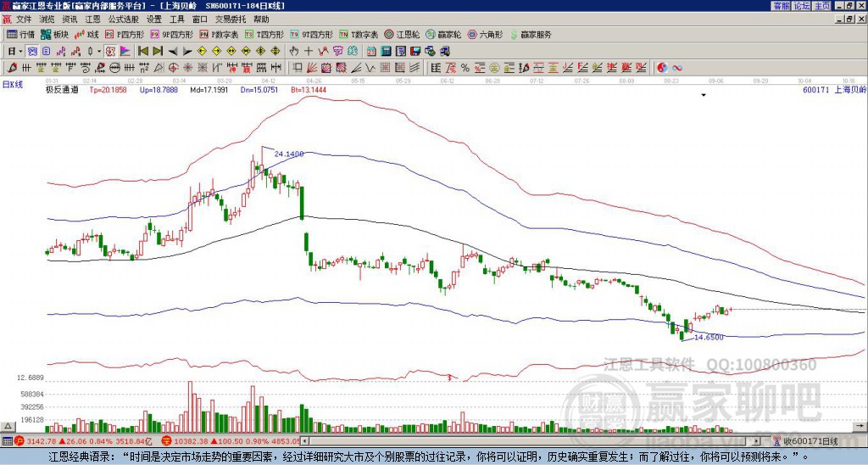The image size is (868, 465).
Task: Open the T数字表 tool
Action: click(x=359, y=34)
